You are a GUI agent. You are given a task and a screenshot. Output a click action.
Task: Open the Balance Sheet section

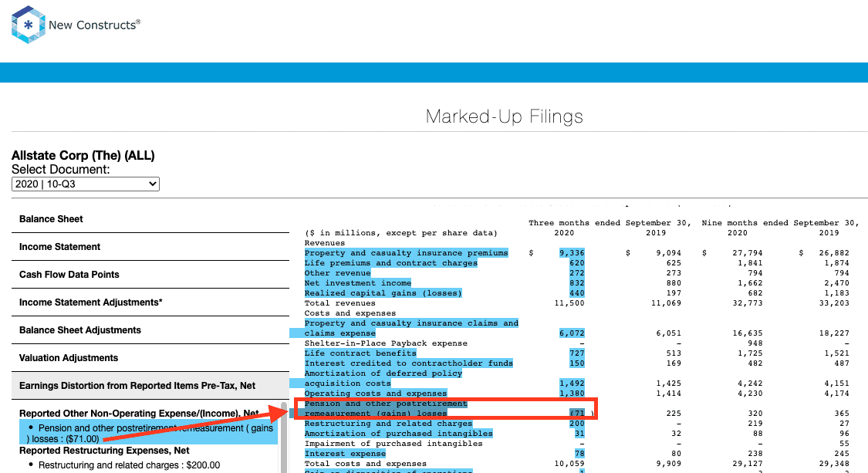[150, 219]
